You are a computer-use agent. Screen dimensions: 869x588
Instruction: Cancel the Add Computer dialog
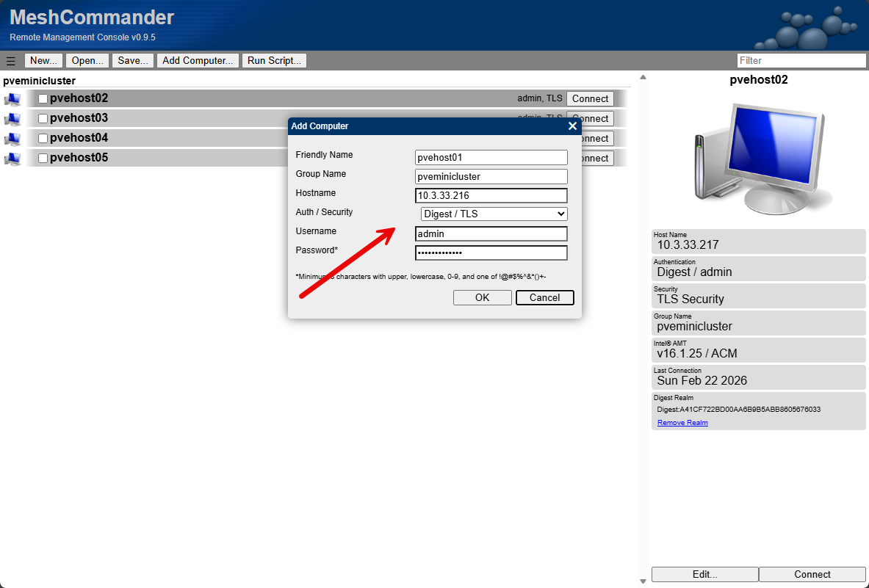544,297
